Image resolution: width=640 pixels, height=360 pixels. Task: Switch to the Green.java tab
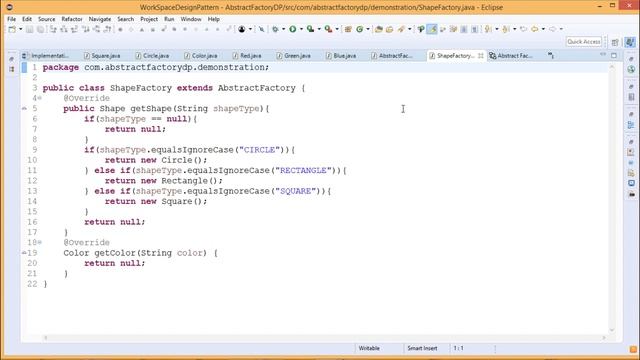[x=294, y=56]
